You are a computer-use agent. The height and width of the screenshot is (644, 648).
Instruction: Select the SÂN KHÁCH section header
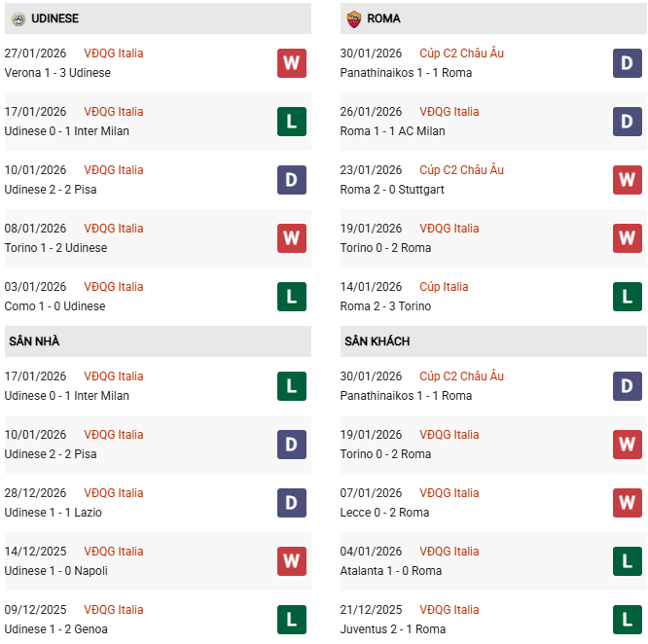coord(377,341)
